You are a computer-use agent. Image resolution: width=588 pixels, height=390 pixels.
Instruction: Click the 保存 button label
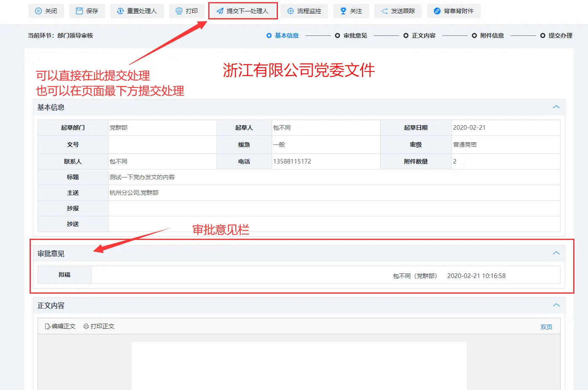coord(92,11)
